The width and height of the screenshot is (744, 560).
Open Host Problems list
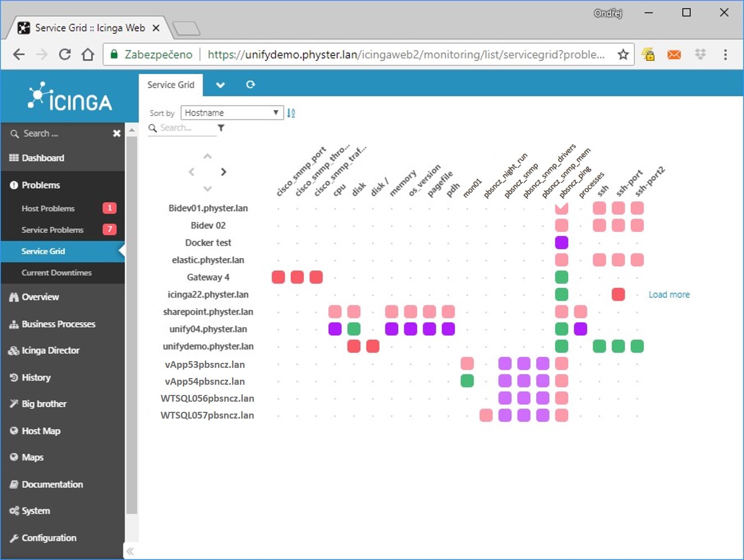point(48,208)
